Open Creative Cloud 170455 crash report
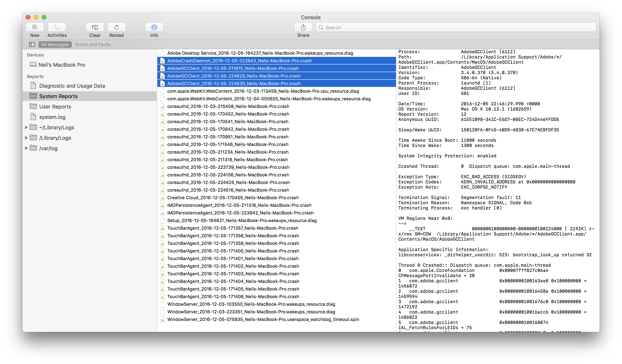The height and width of the screenshot is (364, 622). tap(277, 198)
